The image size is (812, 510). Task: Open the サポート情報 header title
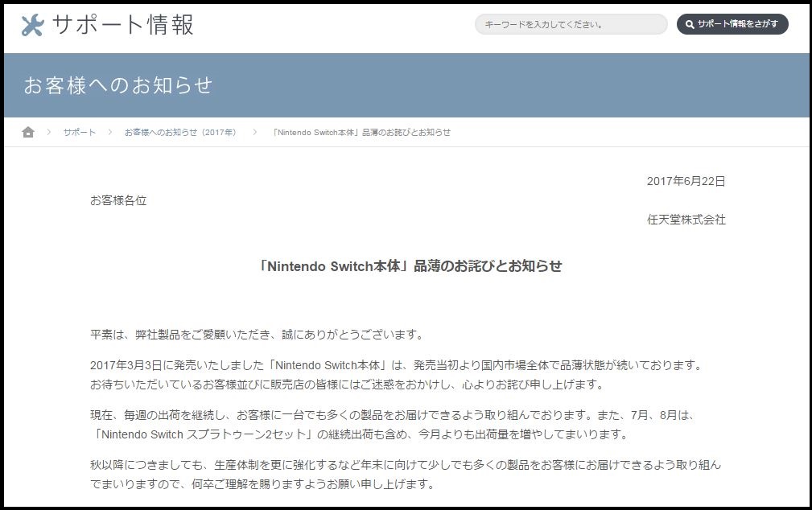pyautogui.click(x=123, y=25)
